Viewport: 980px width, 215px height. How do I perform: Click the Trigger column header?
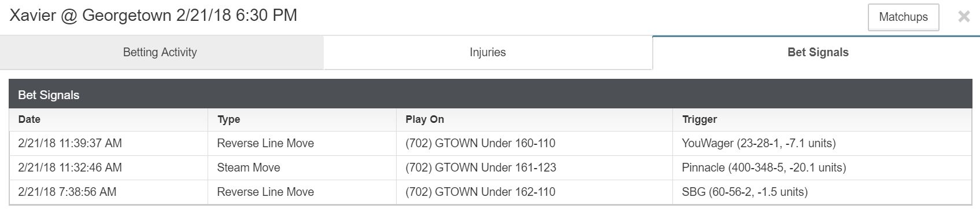coord(822,119)
